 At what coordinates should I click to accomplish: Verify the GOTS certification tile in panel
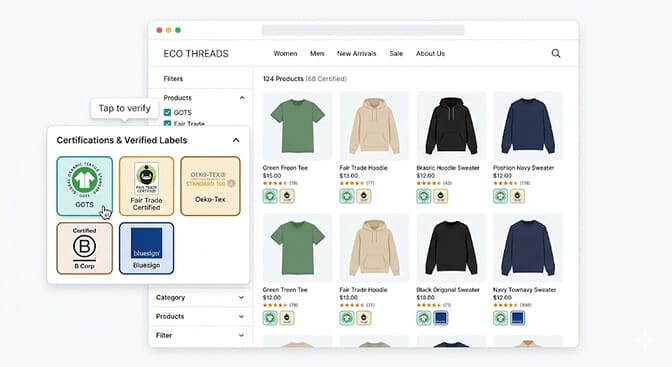(84, 186)
